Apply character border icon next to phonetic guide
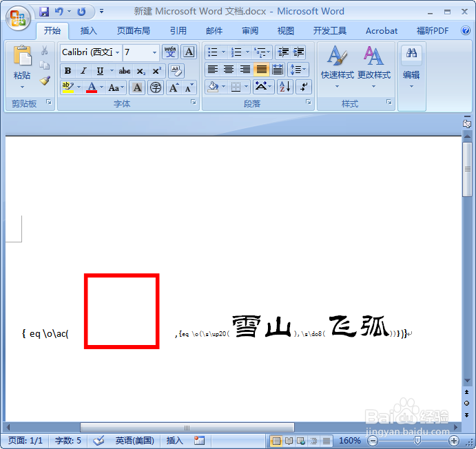Image resolution: width=476 pixels, height=449 pixels. pyautogui.click(x=189, y=52)
